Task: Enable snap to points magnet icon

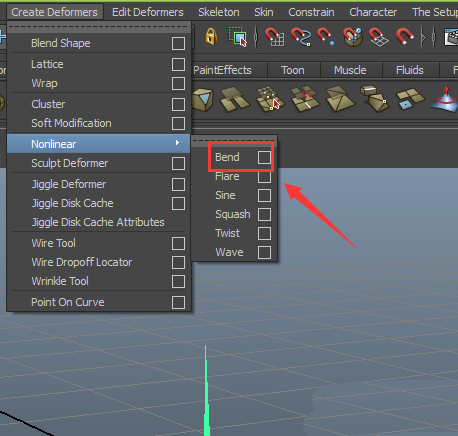Action: click(326, 37)
